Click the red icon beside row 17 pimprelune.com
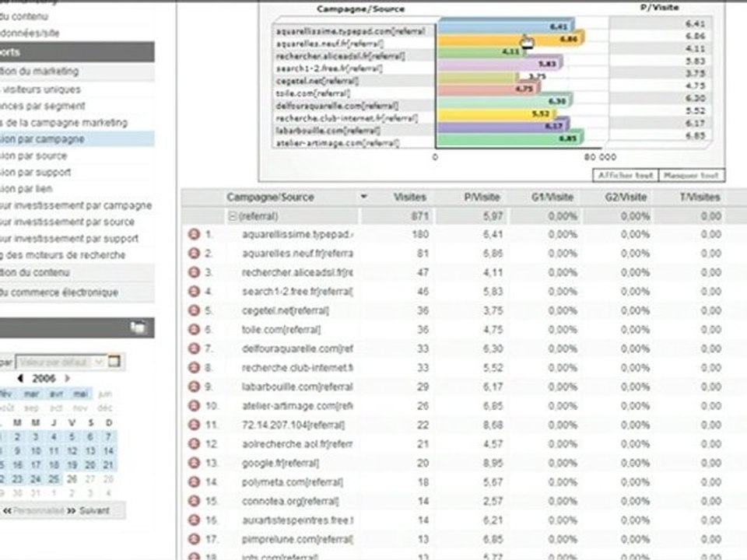This screenshot has width=747, height=560. click(194, 539)
